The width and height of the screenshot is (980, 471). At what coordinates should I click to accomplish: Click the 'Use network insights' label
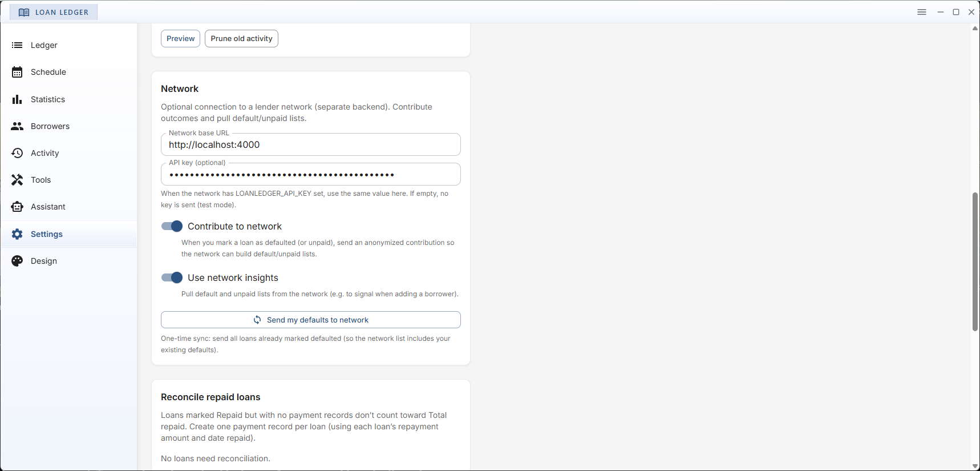tap(233, 277)
